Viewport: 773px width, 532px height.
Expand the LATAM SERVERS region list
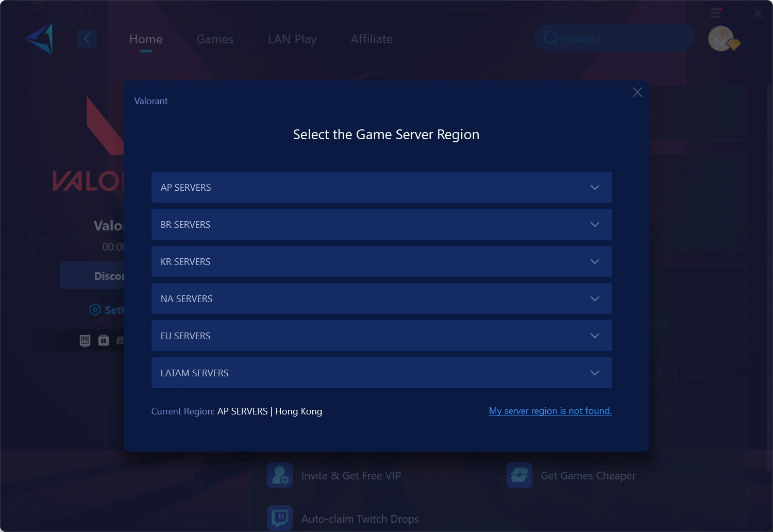click(382, 373)
